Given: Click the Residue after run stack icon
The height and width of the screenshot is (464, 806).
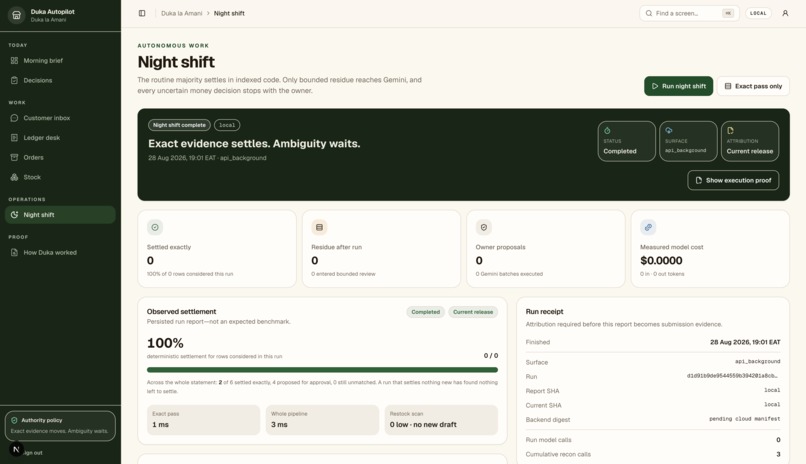Looking at the screenshot, I should tap(319, 227).
